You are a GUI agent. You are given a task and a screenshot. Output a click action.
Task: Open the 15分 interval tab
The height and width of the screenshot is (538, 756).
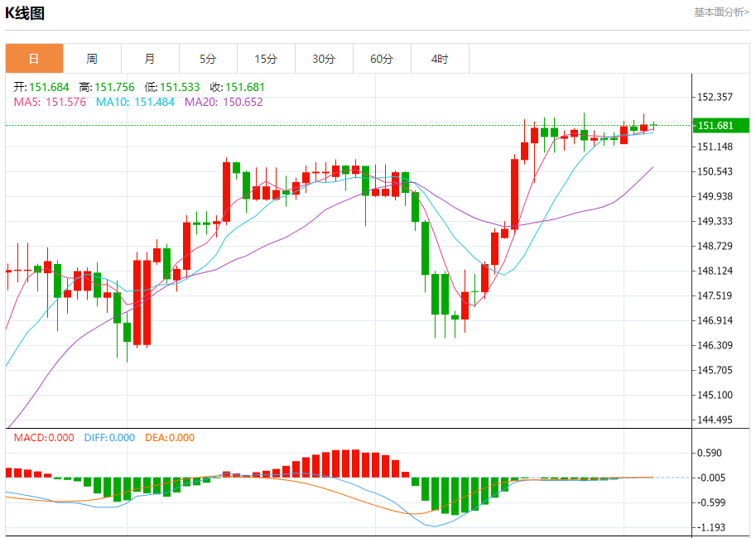click(266, 59)
